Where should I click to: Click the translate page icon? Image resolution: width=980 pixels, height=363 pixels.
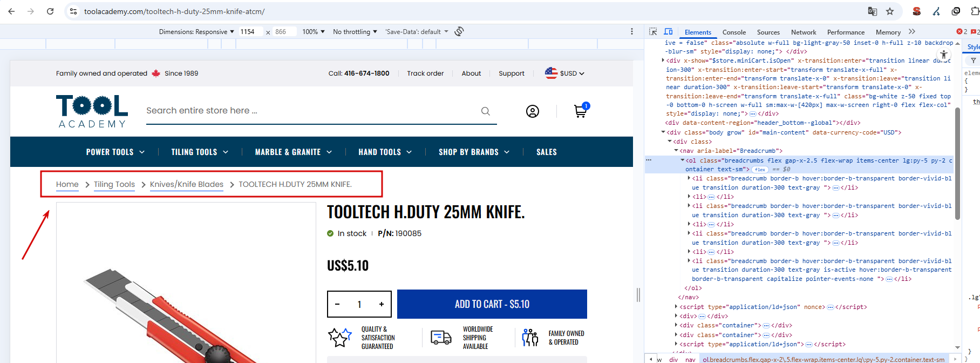872,11
